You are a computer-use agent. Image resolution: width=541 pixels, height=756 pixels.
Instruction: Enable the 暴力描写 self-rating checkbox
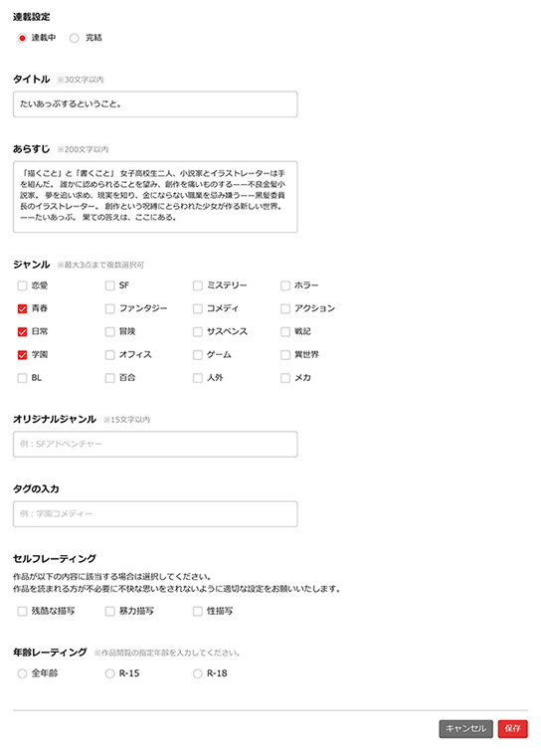110,612
